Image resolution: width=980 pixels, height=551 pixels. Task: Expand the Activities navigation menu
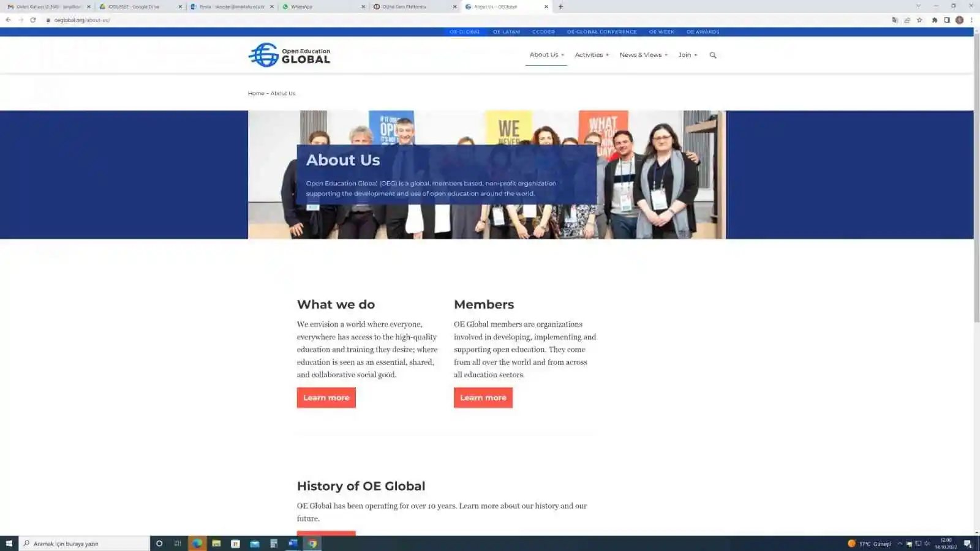click(x=592, y=55)
